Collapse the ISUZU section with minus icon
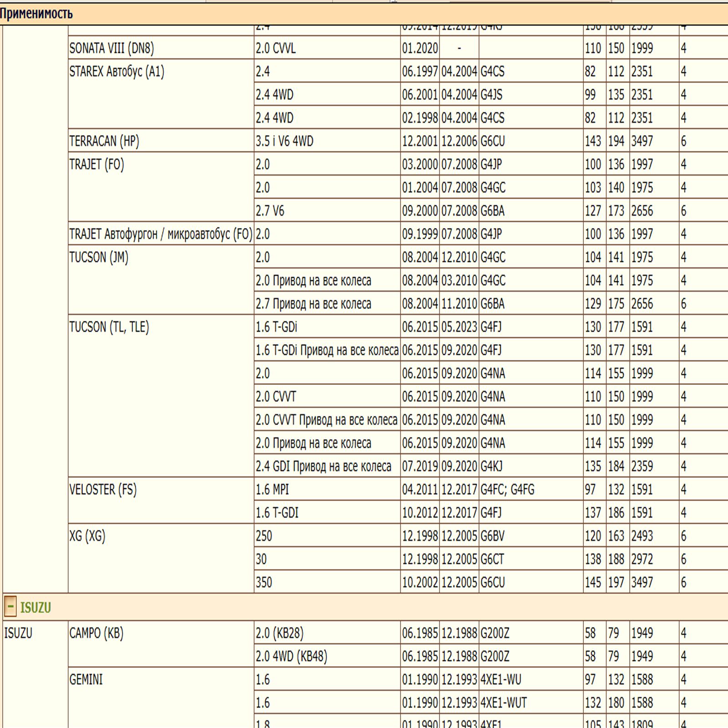This screenshot has width=728, height=728. [10, 607]
